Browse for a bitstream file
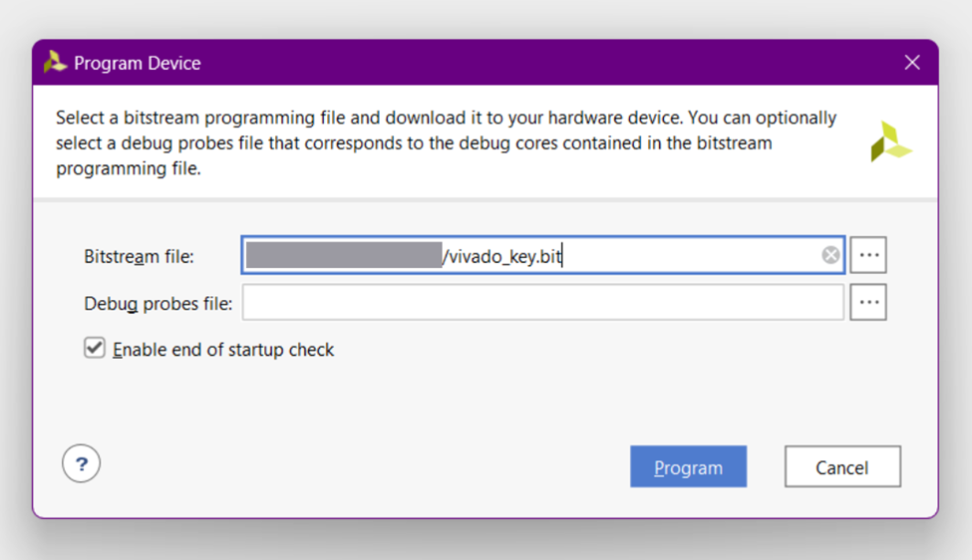 [x=868, y=256]
